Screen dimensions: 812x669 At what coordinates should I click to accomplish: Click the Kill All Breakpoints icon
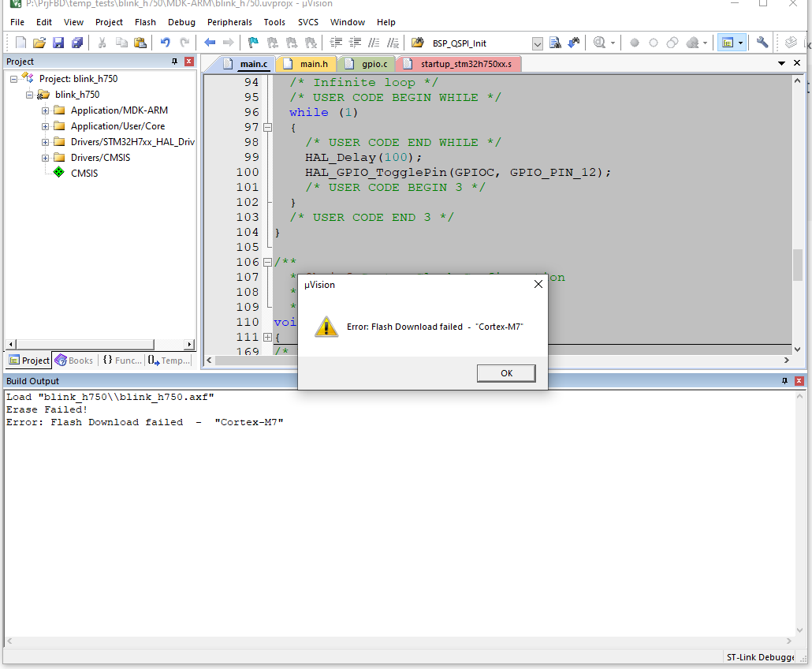[694, 43]
